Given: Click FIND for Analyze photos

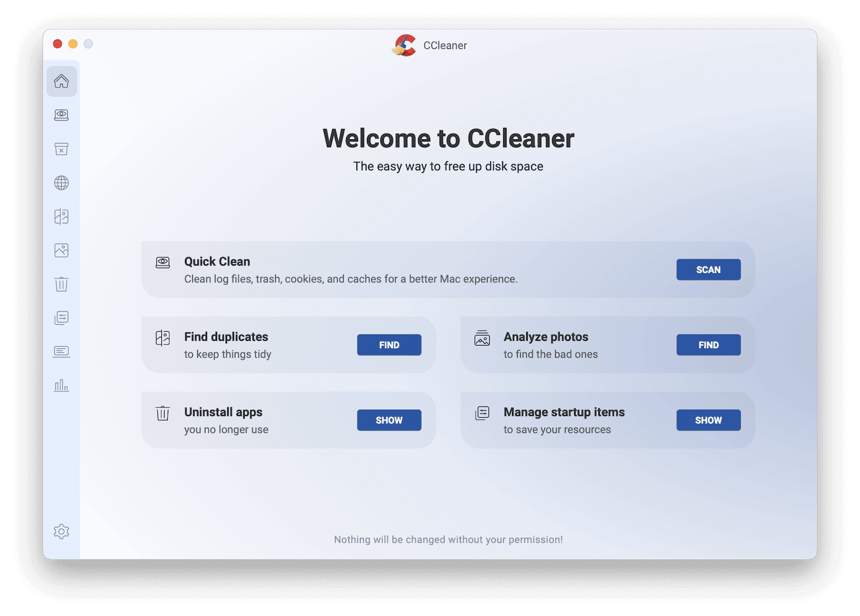Looking at the screenshot, I should (x=708, y=345).
